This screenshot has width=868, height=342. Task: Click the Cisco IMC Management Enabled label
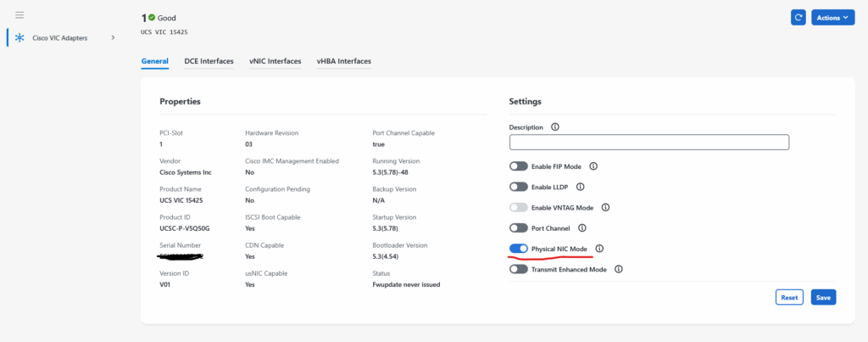292,160
